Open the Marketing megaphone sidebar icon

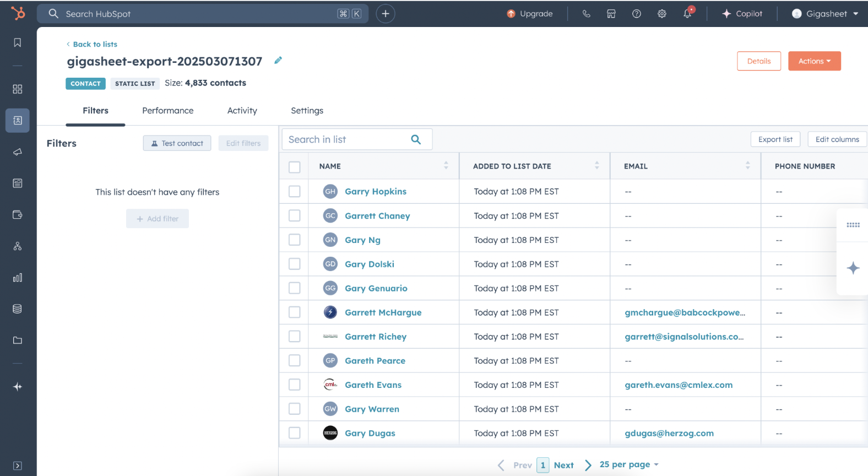(18, 152)
